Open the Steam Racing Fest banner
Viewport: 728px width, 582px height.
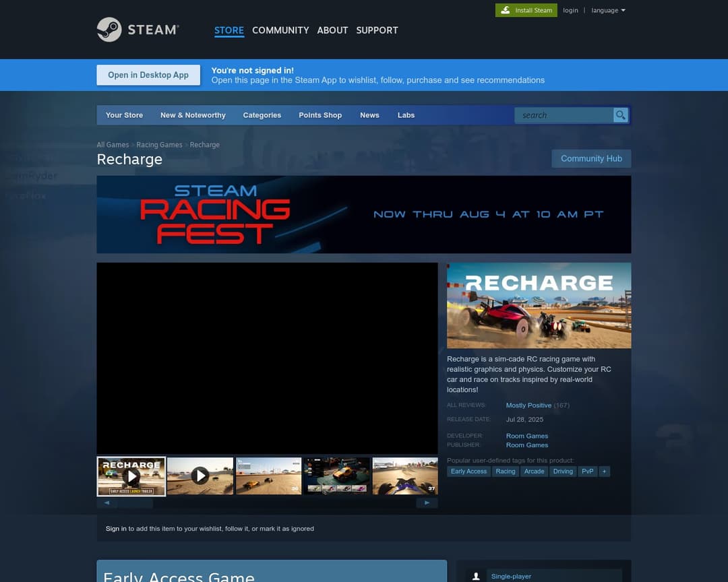coord(364,214)
